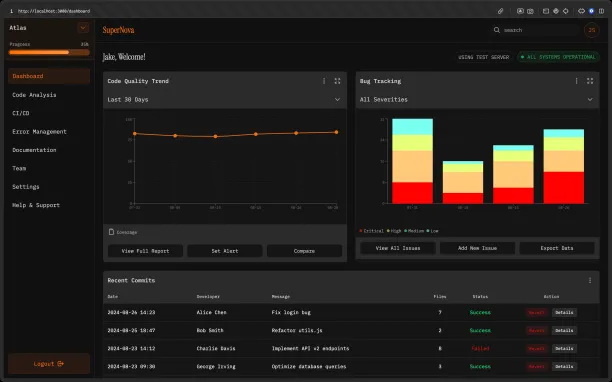Expand the Atlas project selector

tap(83, 28)
